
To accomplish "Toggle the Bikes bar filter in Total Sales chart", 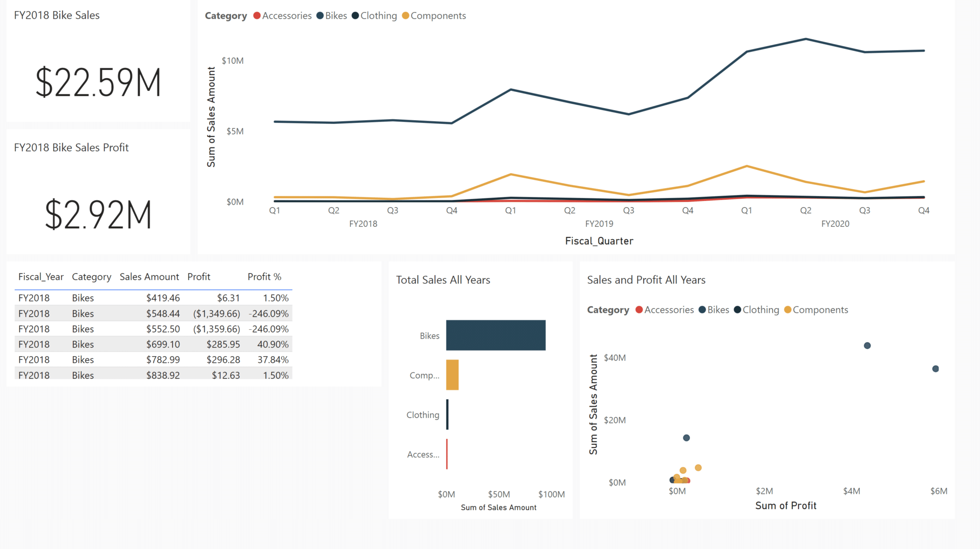I will point(495,335).
